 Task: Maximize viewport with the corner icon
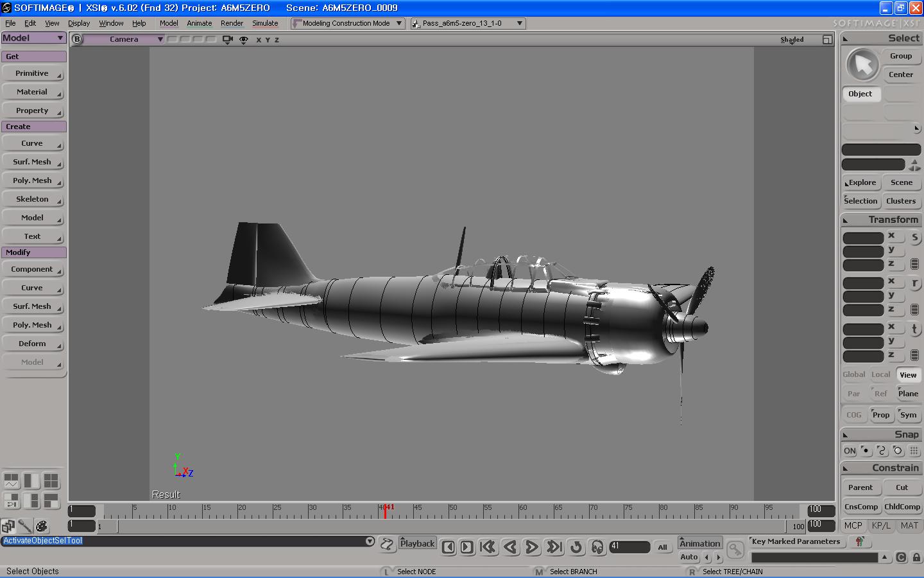[827, 40]
